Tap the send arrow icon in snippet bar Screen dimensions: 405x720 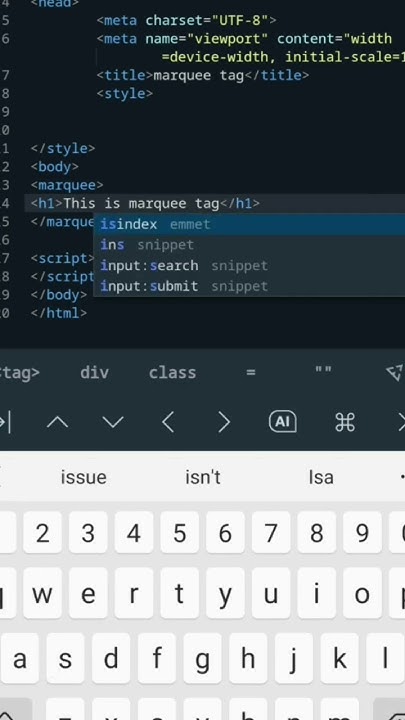click(395, 372)
